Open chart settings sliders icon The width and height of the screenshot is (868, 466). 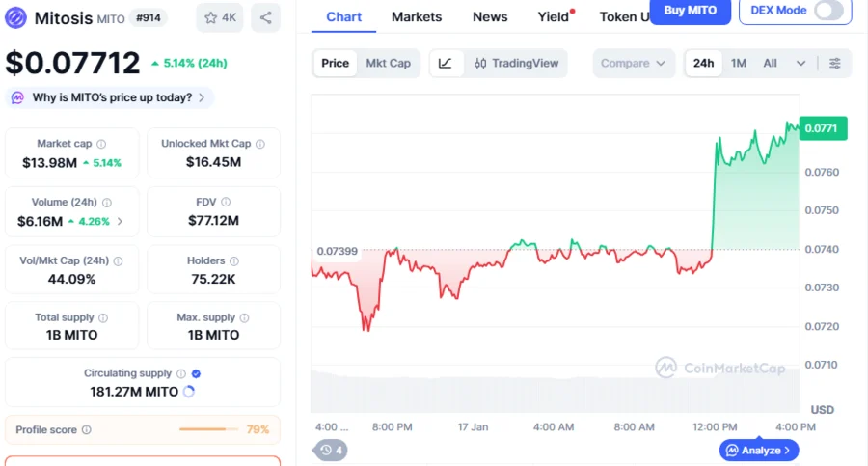pos(835,63)
